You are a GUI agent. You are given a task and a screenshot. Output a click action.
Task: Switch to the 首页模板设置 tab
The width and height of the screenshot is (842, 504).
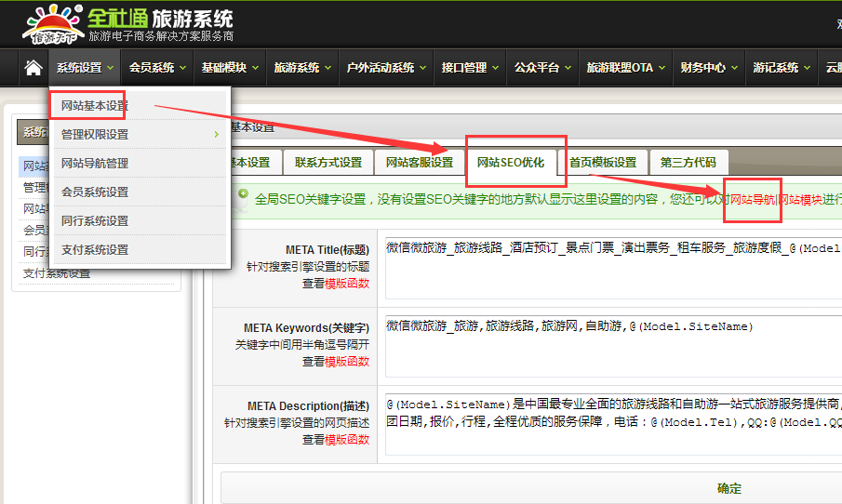coord(603,162)
